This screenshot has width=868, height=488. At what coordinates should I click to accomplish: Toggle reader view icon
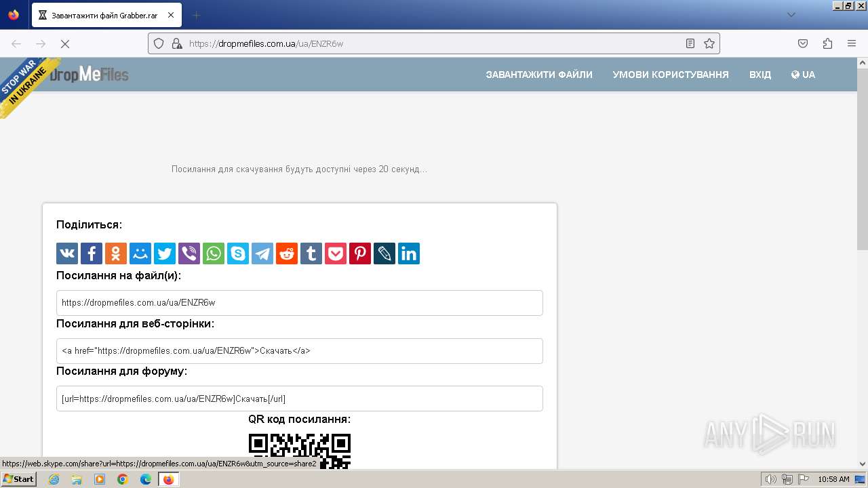point(690,43)
